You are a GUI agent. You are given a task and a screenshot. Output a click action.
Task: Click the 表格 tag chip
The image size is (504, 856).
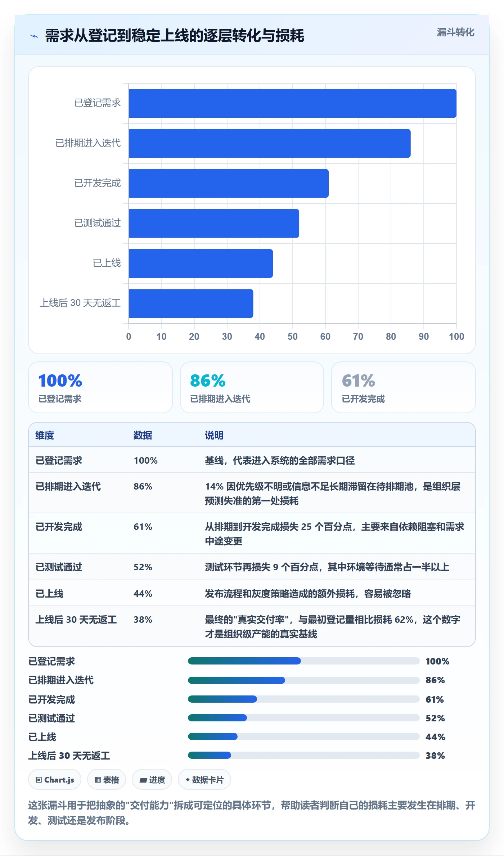[x=107, y=780]
